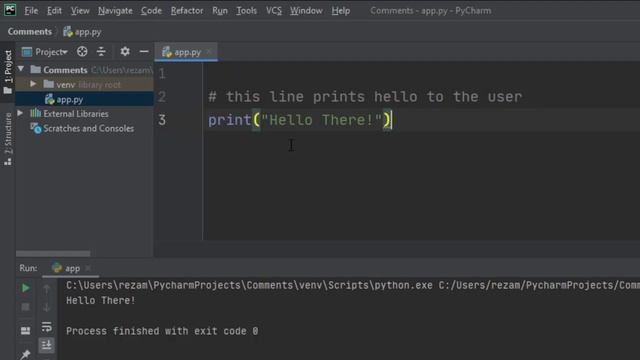This screenshot has width=640, height=360.
Task: Open the Code menu
Action: click(151, 11)
